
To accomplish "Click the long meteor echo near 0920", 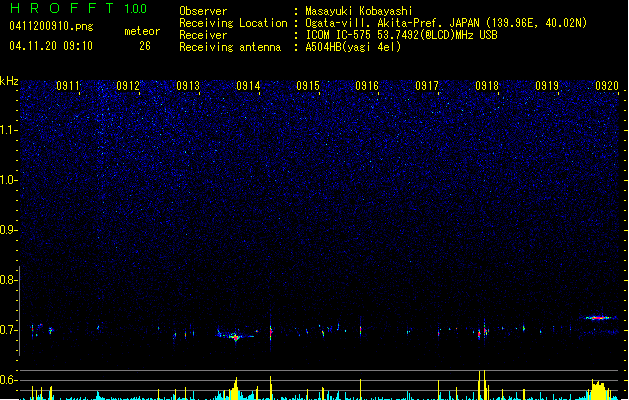I will [599, 318].
